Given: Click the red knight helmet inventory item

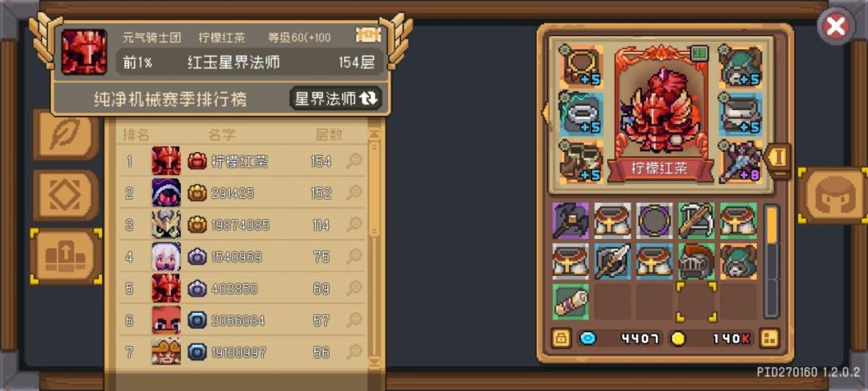Looking at the screenshot, I should [696, 261].
